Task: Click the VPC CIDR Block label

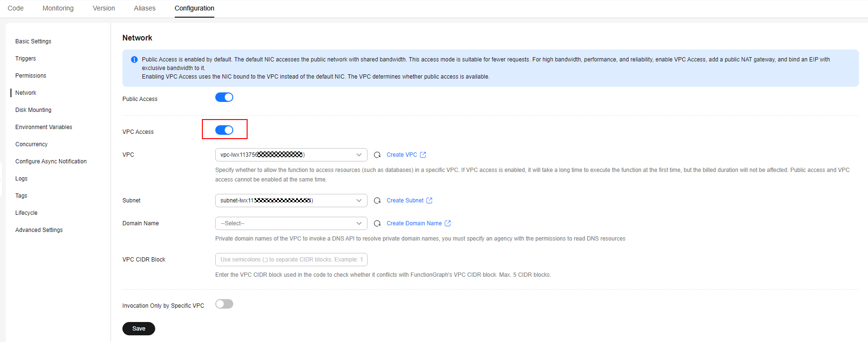Action: click(144, 260)
